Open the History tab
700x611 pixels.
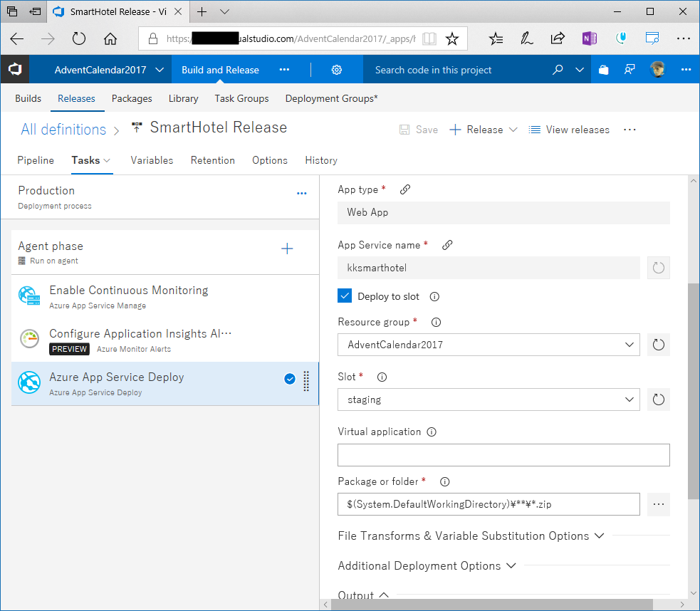click(321, 160)
